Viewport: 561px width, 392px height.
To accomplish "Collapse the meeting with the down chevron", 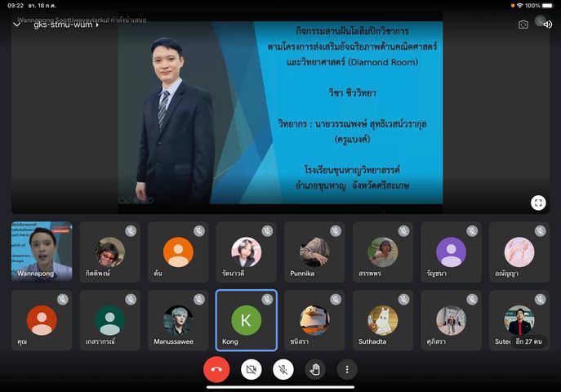I will pyautogui.click(x=17, y=24).
